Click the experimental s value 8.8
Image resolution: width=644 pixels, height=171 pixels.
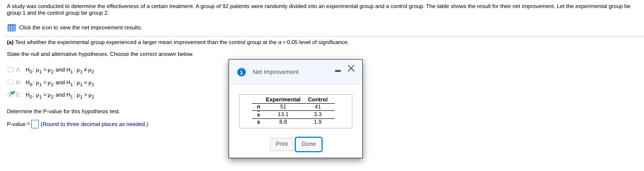(283, 122)
